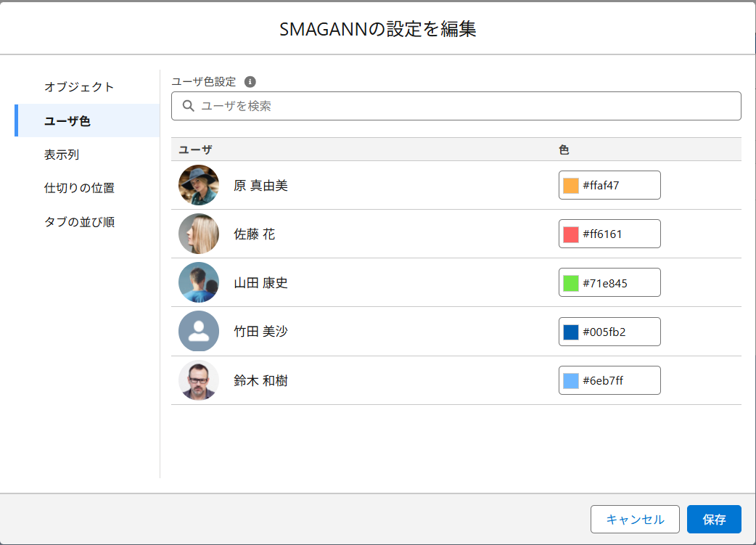This screenshot has height=545, width=756.
Task: Click the search magnifier icon
Action: tap(188, 106)
